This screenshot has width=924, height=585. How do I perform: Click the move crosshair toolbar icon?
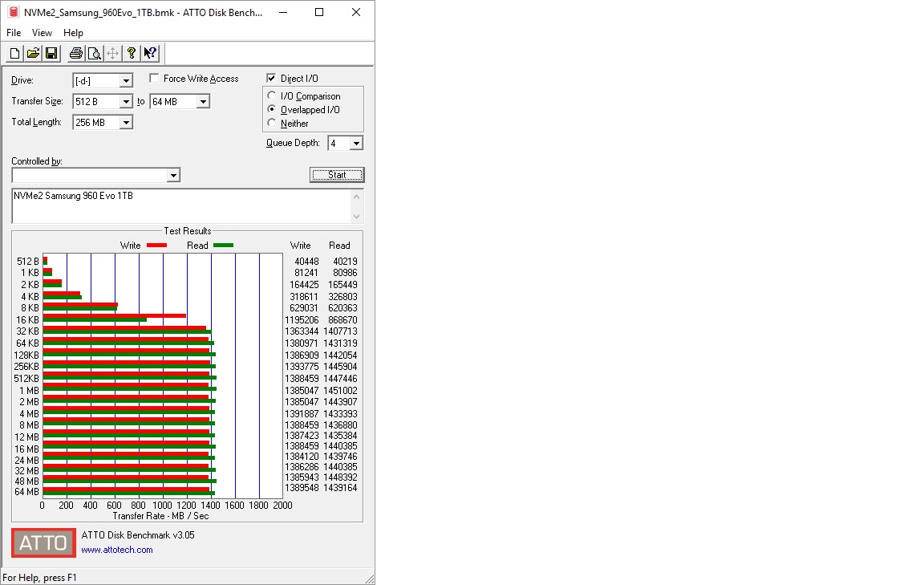pyautogui.click(x=112, y=54)
